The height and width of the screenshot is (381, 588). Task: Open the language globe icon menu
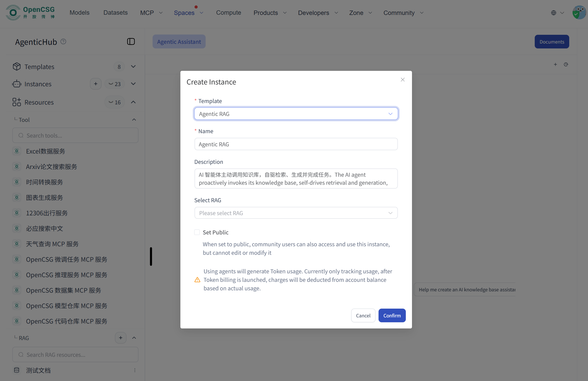click(554, 13)
